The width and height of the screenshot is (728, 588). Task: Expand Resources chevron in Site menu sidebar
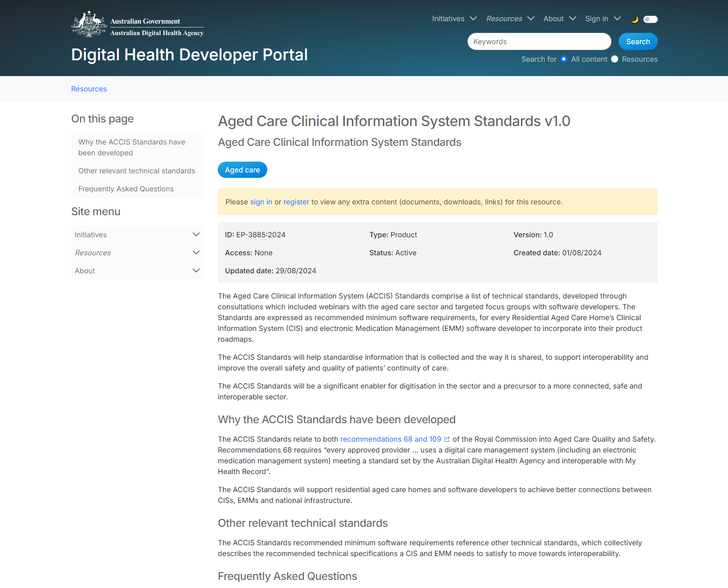(x=196, y=253)
